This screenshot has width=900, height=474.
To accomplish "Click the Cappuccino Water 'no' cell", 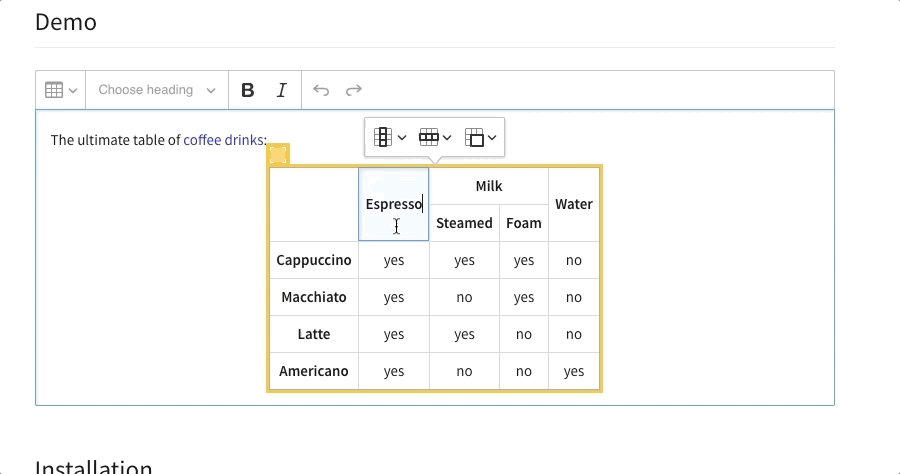I will tap(574, 260).
